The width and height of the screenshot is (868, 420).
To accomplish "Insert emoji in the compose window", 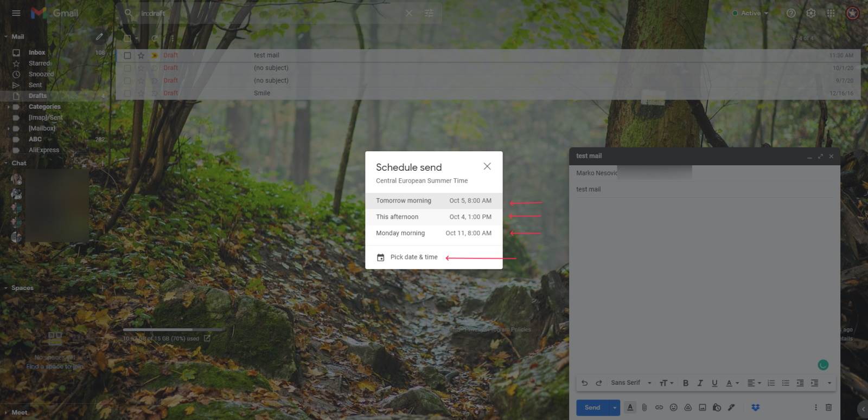I will coord(673,407).
